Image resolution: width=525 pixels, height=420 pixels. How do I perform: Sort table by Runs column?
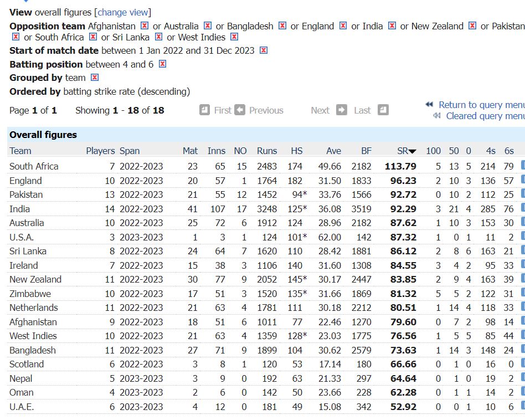point(267,151)
